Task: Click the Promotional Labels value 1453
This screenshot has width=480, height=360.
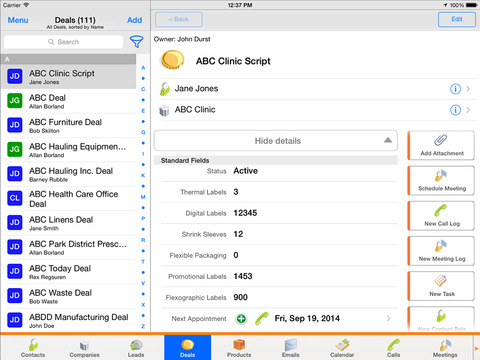Action: [x=243, y=276]
